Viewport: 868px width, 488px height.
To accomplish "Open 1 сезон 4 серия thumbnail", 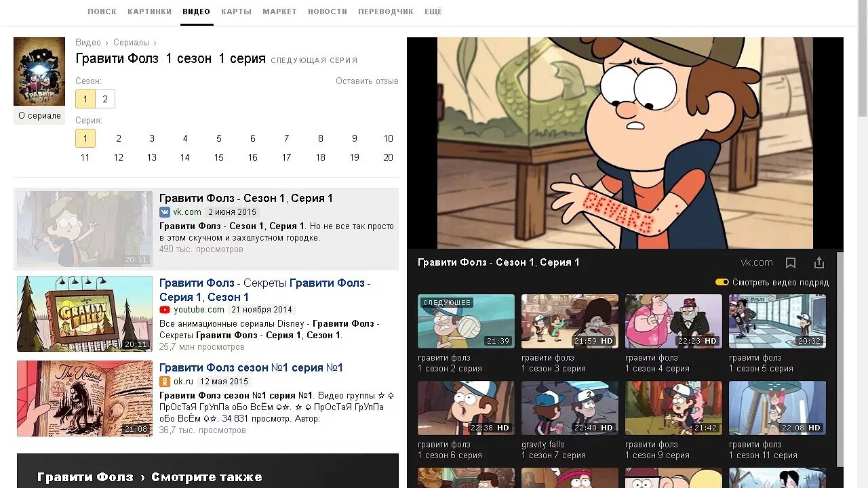I will (673, 321).
